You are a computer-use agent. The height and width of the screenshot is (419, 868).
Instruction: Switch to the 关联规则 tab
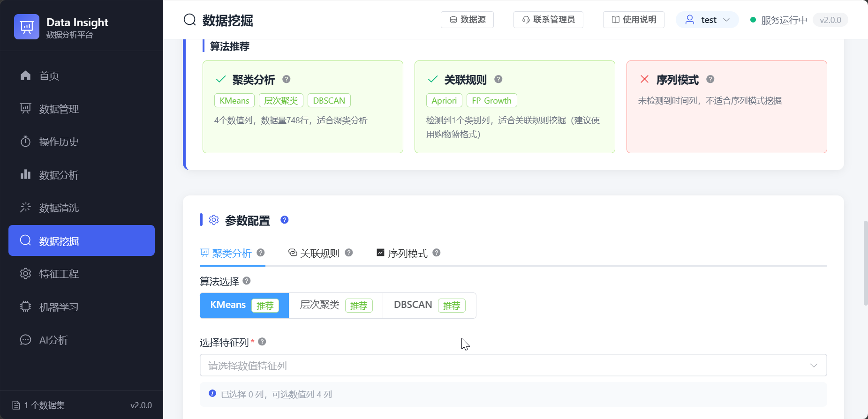point(320,253)
